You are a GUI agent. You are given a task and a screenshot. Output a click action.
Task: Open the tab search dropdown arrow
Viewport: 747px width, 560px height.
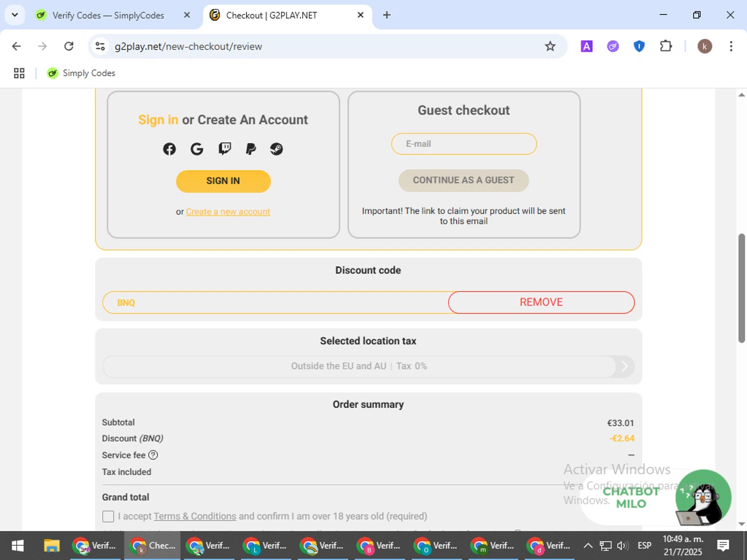[x=15, y=15]
